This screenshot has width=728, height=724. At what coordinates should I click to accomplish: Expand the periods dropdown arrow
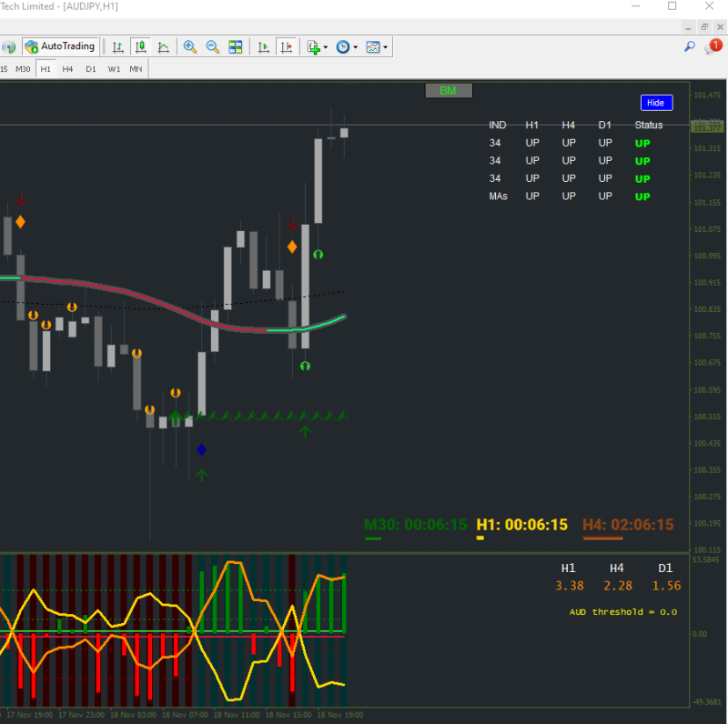click(x=355, y=47)
